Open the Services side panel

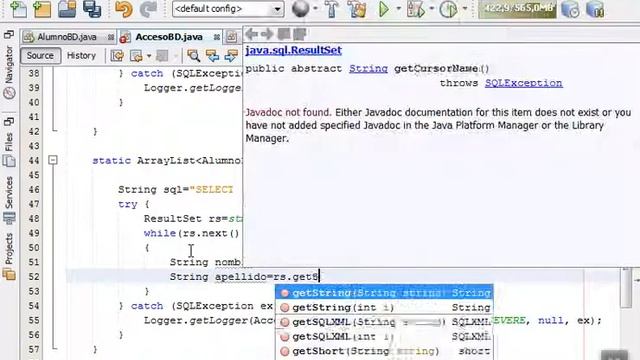(x=9, y=200)
